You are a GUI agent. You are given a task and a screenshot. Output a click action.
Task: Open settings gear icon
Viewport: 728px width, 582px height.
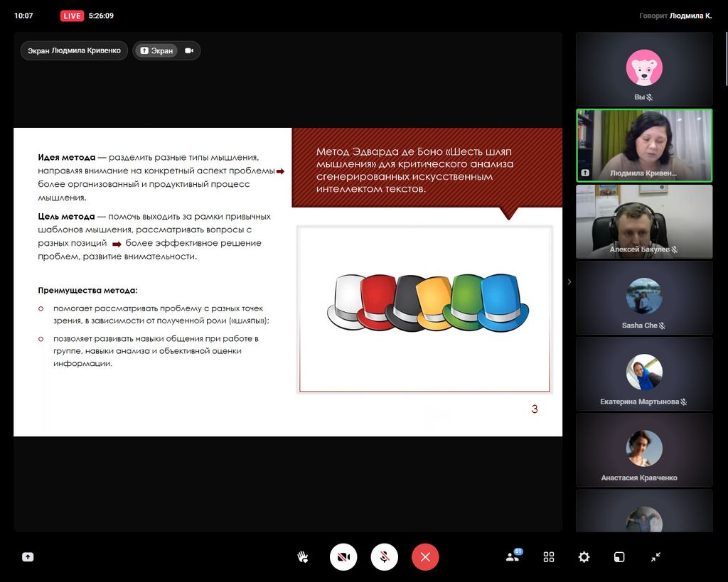tap(584, 557)
